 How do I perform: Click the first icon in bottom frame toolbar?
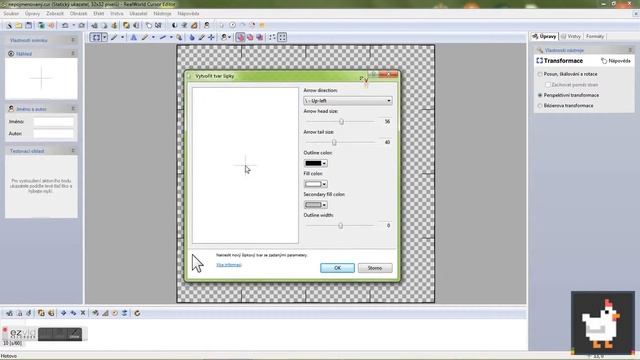pos(9,313)
